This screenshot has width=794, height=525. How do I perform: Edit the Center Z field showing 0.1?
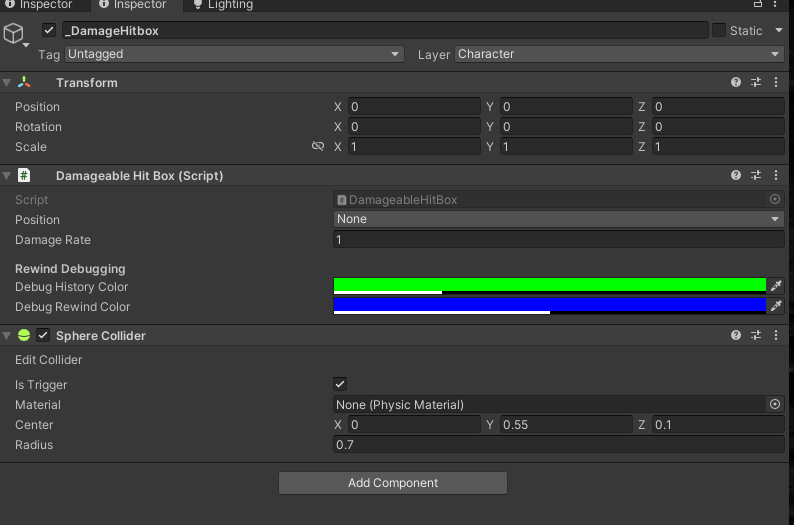point(718,425)
